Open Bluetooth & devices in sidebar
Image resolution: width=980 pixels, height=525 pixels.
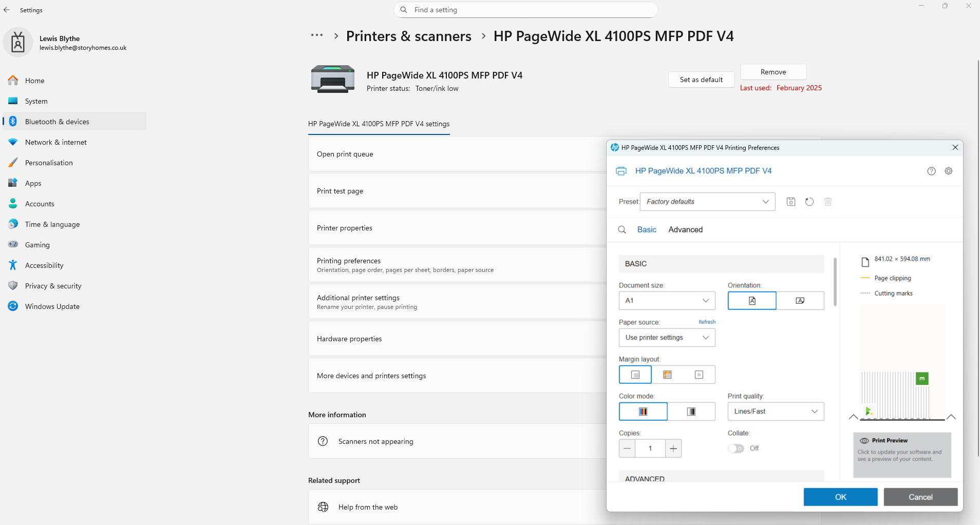[x=74, y=122]
